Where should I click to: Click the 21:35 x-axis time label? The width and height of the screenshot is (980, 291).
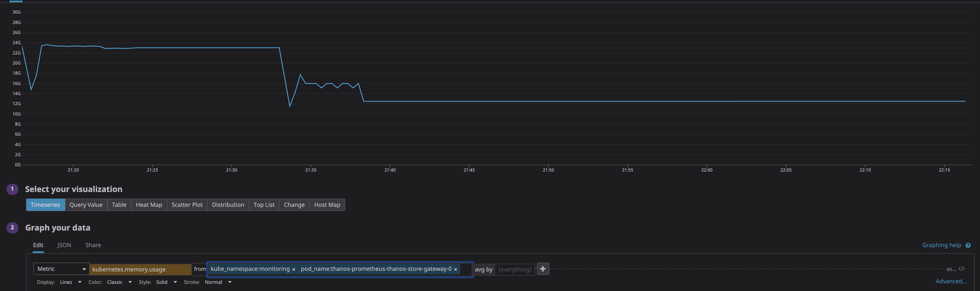pos(311,170)
